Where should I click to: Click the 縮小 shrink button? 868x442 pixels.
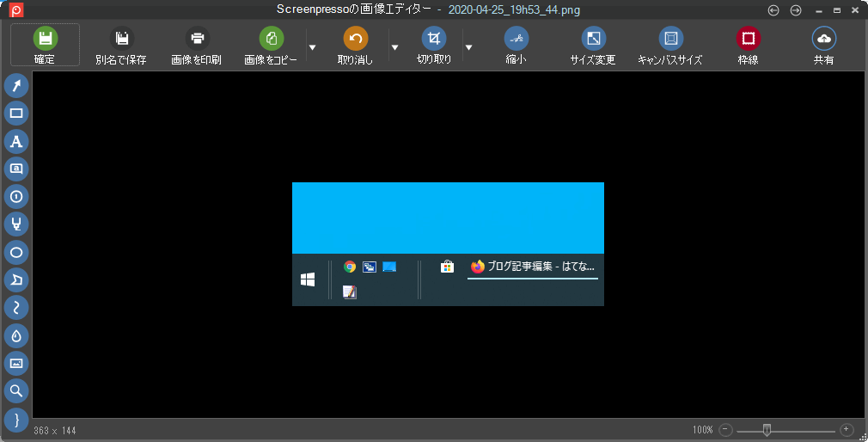click(516, 45)
